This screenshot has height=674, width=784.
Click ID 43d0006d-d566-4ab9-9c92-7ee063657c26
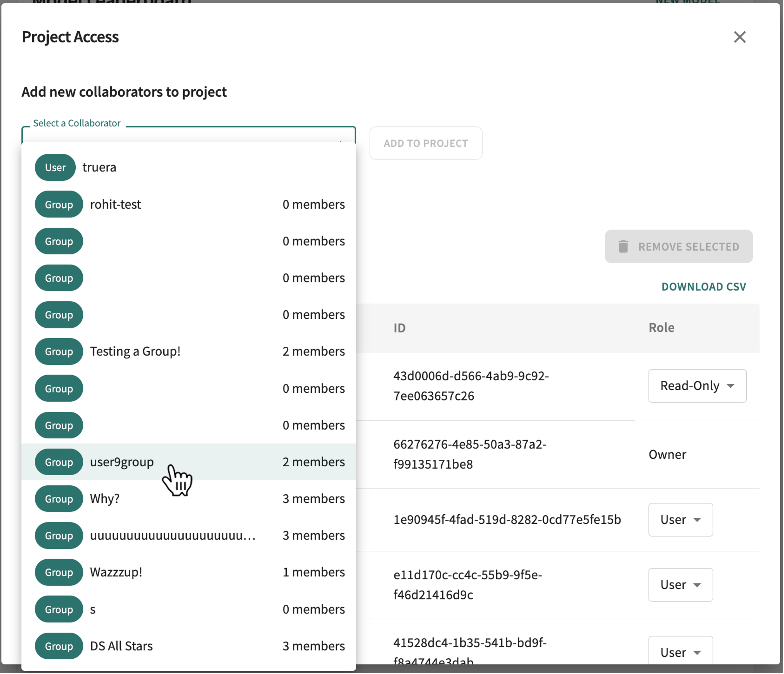click(471, 386)
